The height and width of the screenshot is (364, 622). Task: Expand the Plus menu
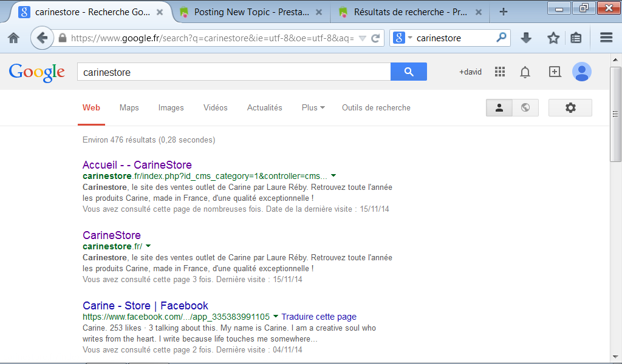[x=313, y=108]
